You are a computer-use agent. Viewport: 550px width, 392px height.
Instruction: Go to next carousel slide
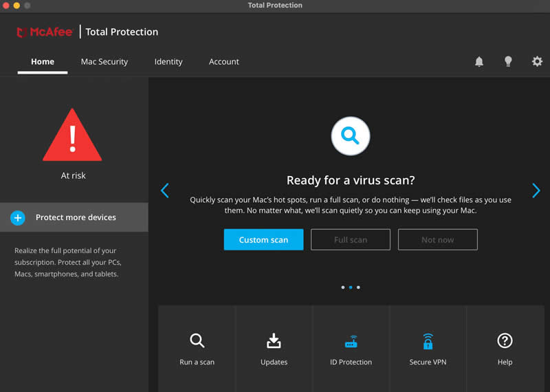coord(536,190)
